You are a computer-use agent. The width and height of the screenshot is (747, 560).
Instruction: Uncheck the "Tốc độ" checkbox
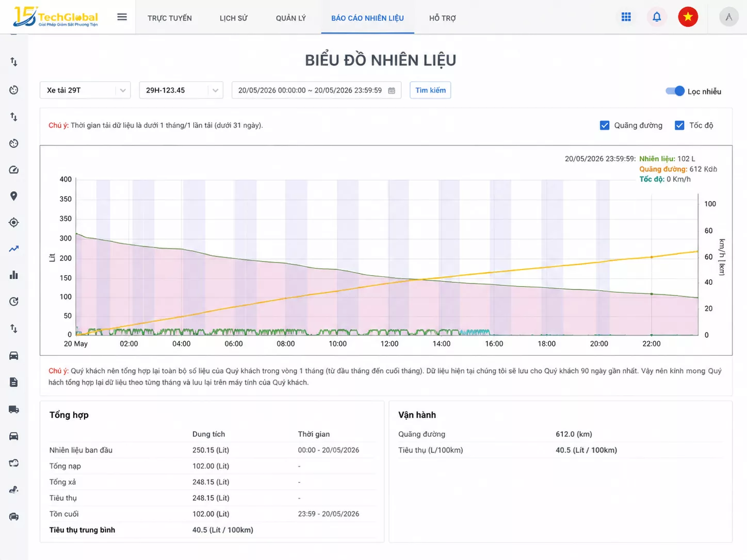(679, 125)
